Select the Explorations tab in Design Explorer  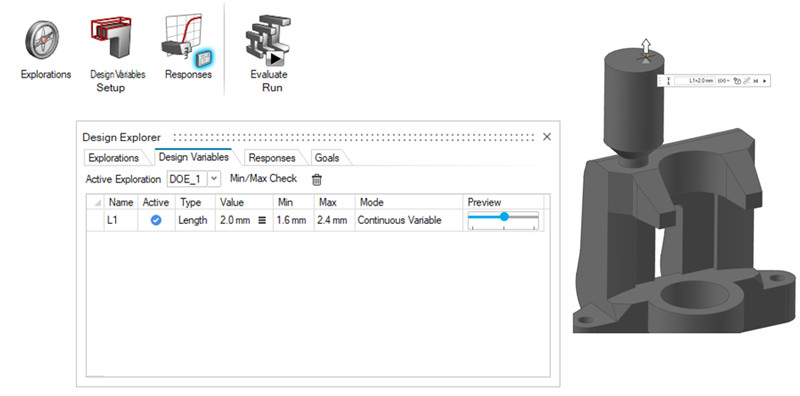[113, 158]
